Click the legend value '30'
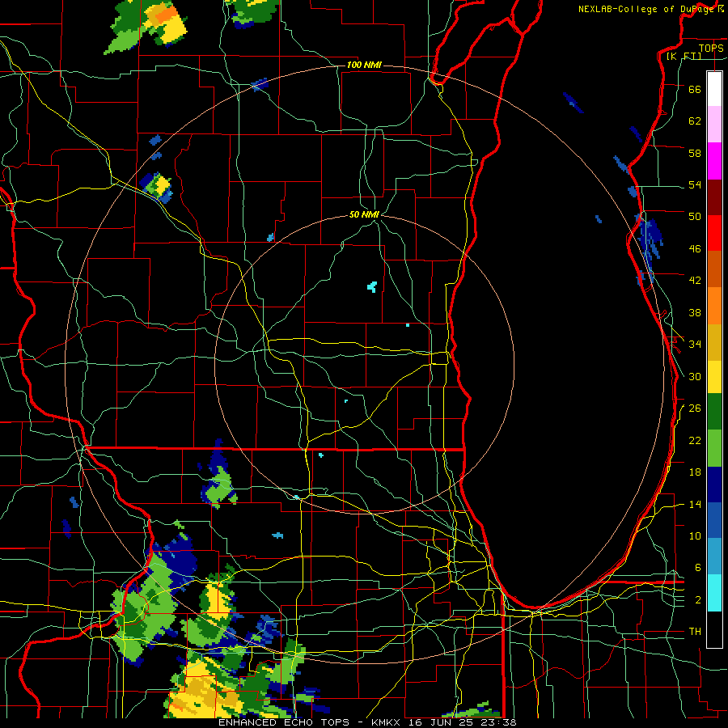 click(695, 376)
